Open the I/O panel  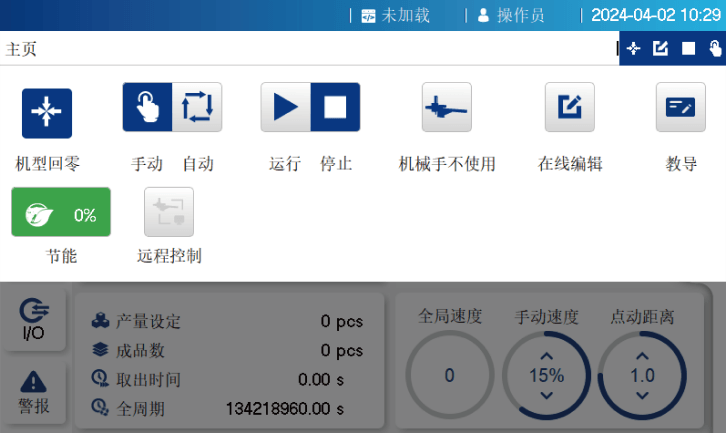(x=34, y=319)
